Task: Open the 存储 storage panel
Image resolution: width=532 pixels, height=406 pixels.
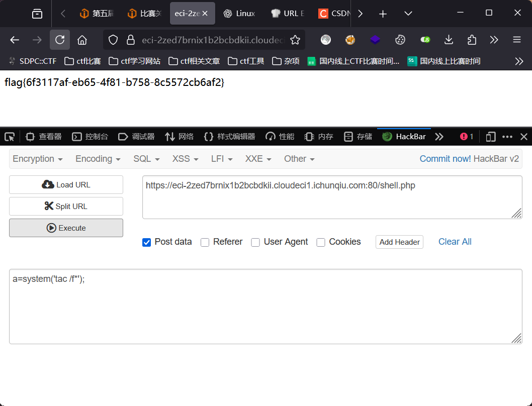Action: [358, 137]
